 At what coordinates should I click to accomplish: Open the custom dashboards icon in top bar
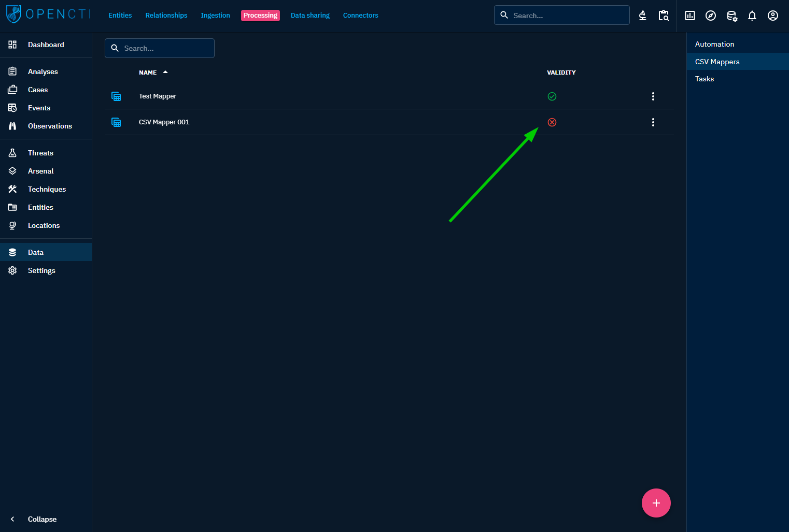[689, 16]
